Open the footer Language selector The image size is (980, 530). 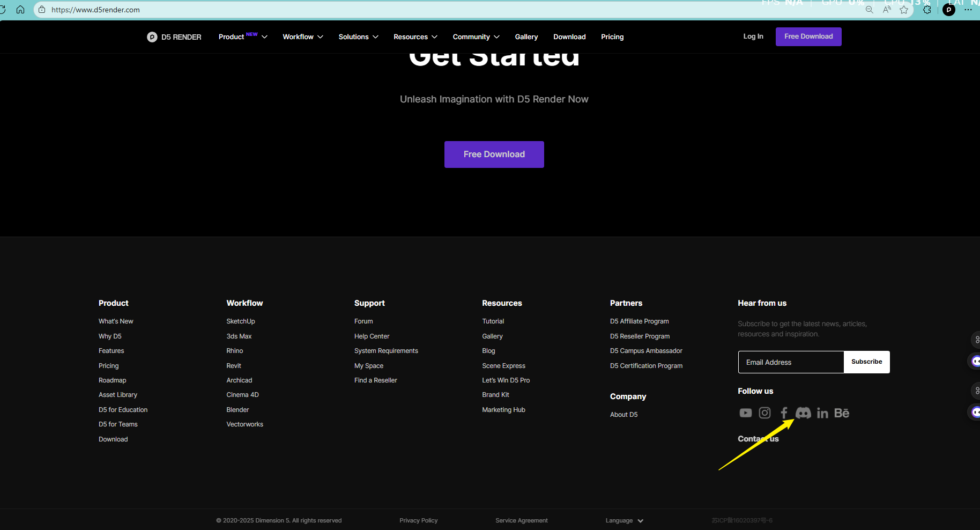click(624, 520)
